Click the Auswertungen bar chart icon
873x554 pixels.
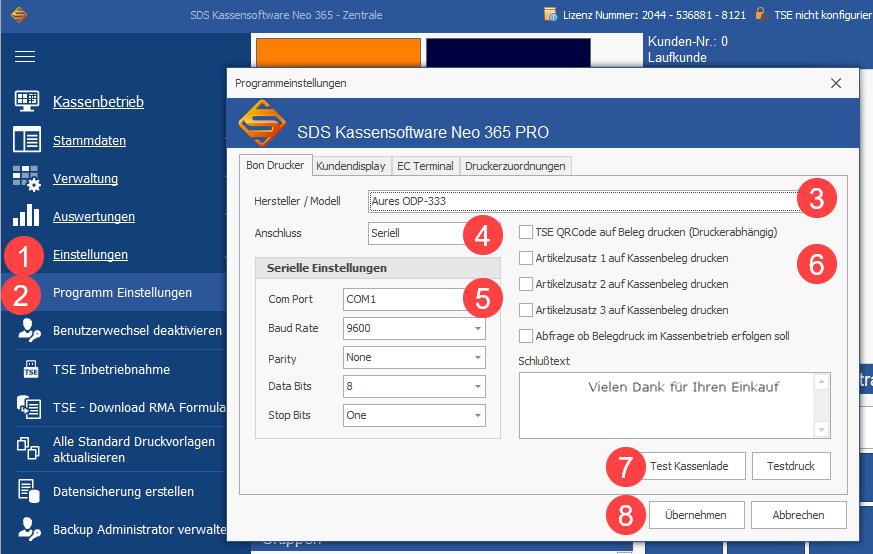tap(26, 215)
